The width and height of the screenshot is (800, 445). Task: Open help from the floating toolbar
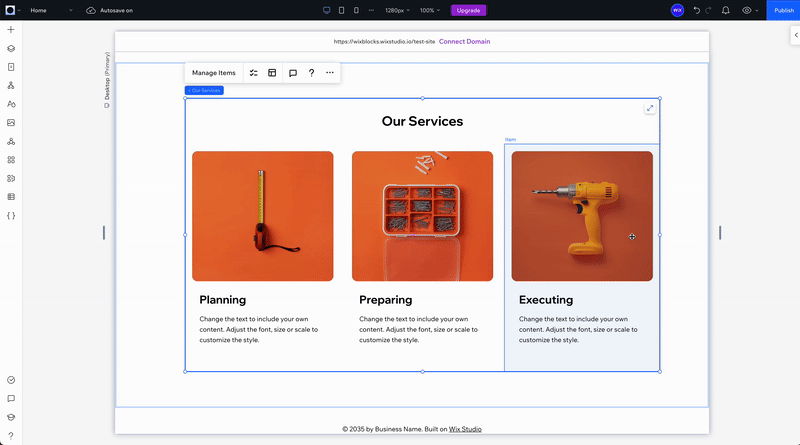(311, 73)
